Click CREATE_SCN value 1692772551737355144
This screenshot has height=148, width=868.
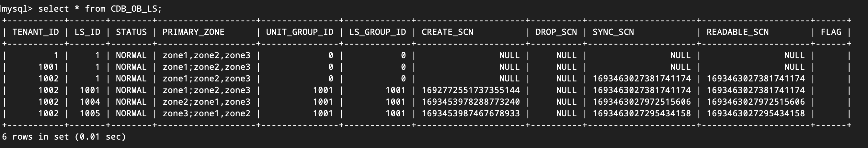(471, 90)
